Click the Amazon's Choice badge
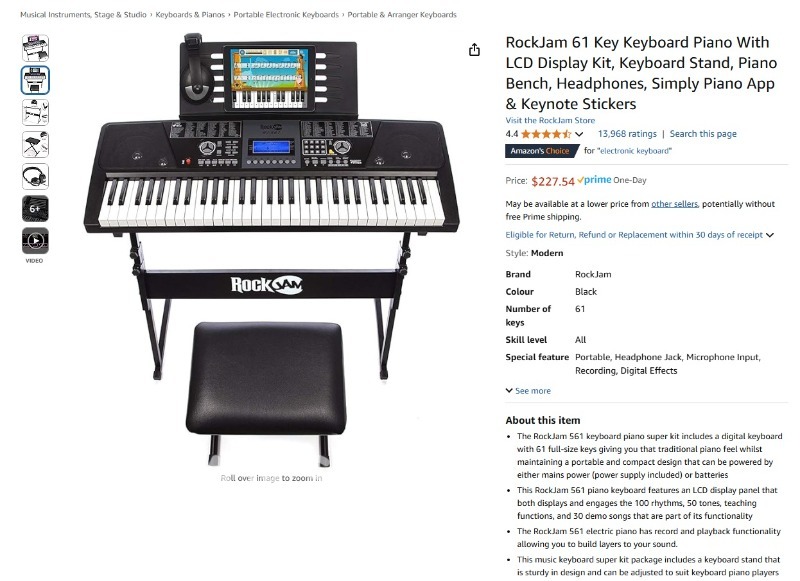Viewport: 800px width, 581px height. pos(542,151)
